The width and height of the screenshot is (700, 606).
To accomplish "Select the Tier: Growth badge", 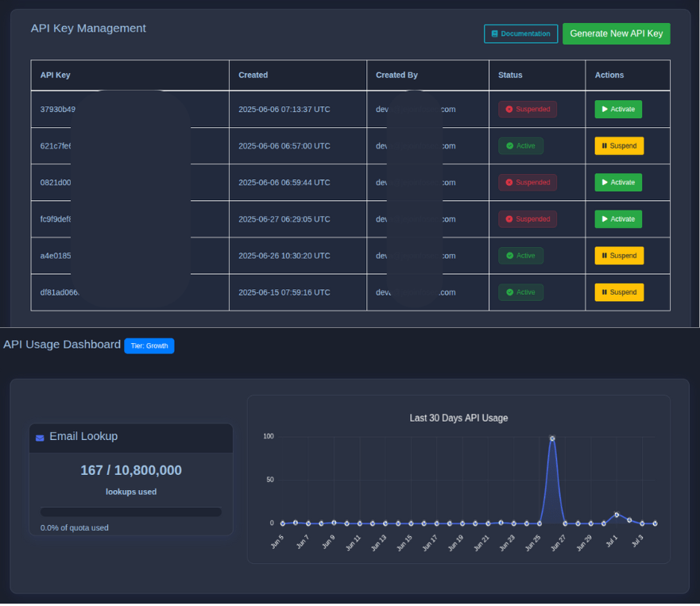I will pos(149,346).
